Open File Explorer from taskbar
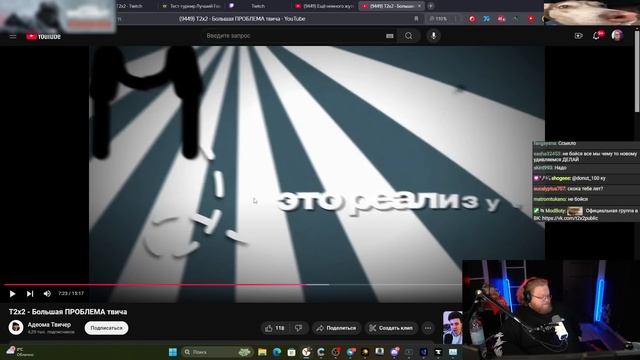640x360 pixels. (x=262, y=352)
